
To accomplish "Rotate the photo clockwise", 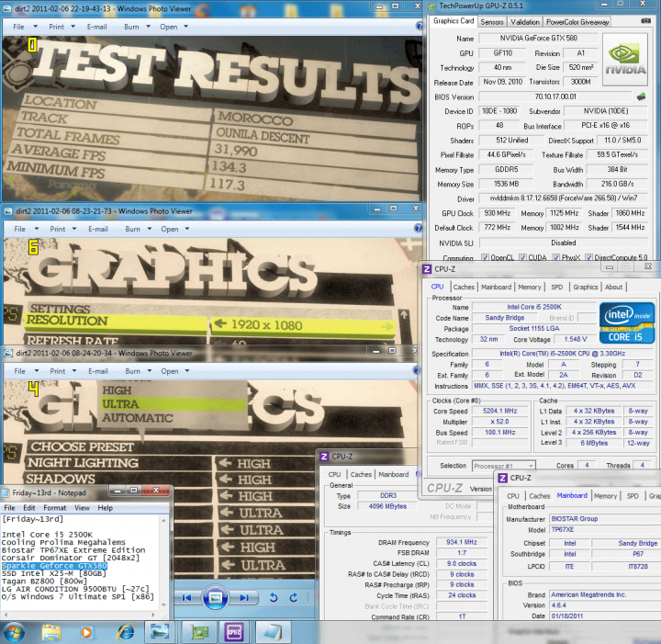I will coord(294,598).
